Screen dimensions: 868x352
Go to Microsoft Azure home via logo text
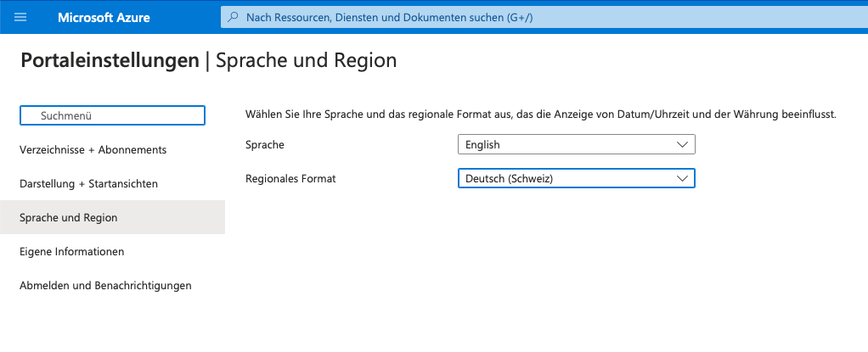pyautogui.click(x=104, y=17)
